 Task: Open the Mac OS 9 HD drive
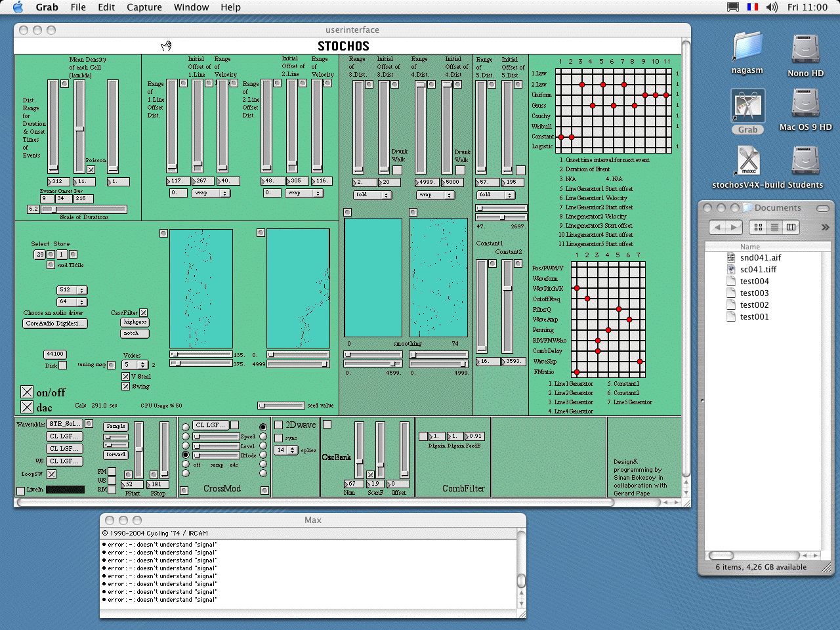(x=805, y=104)
